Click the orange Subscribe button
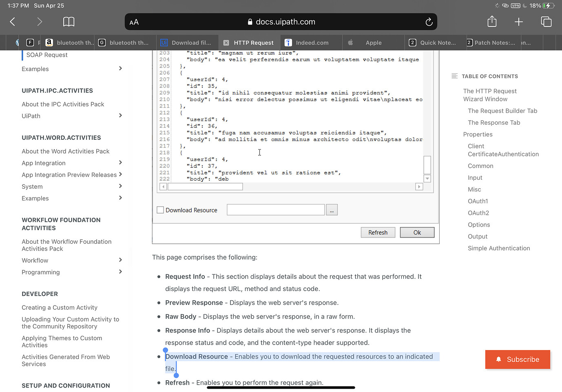 (518, 359)
